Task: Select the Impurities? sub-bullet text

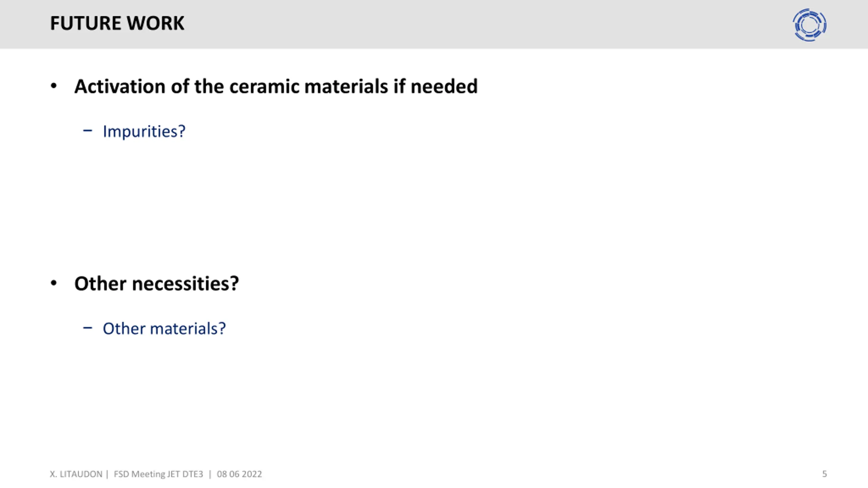Action: click(144, 131)
